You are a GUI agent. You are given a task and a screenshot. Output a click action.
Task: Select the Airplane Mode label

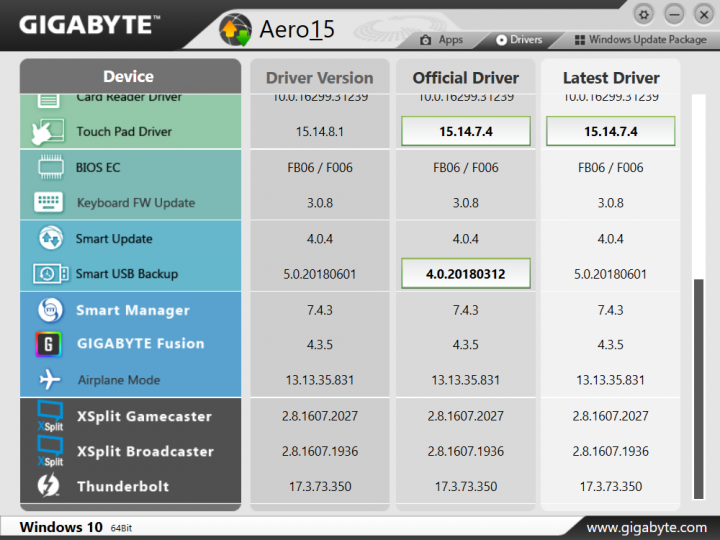click(x=119, y=380)
